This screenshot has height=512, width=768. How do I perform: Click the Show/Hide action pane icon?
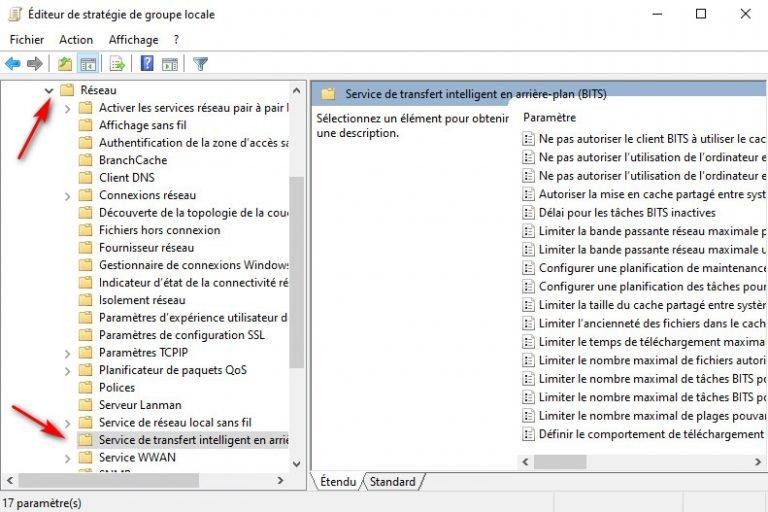(x=169, y=64)
